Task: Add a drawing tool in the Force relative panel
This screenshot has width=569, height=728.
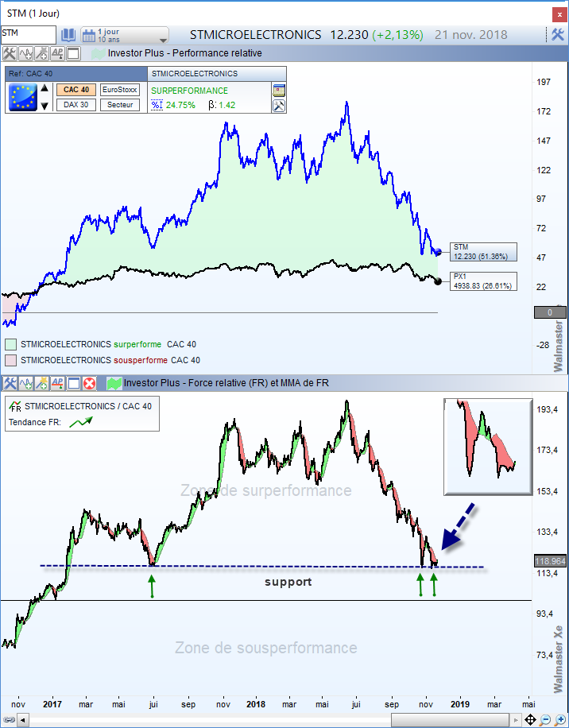Action: click(41, 384)
